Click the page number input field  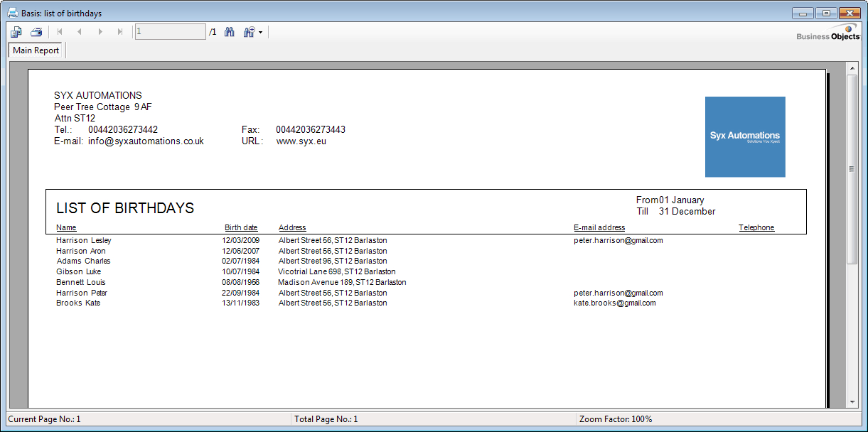171,32
